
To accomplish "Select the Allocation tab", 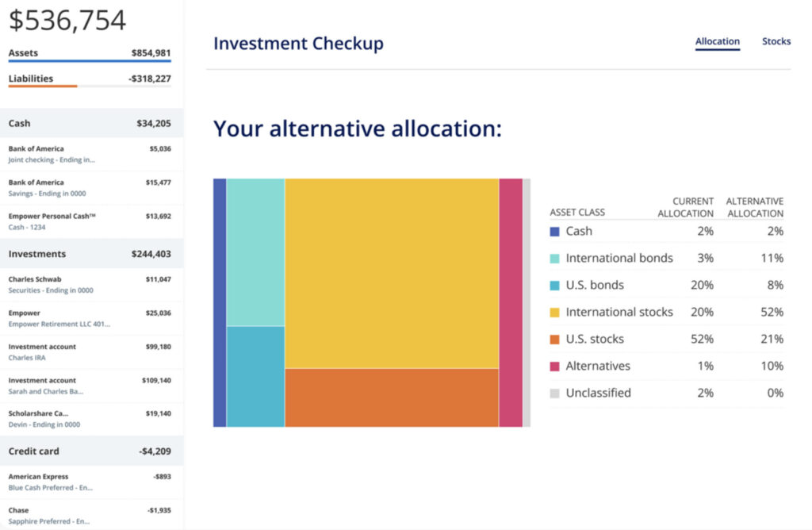I will 716,41.
